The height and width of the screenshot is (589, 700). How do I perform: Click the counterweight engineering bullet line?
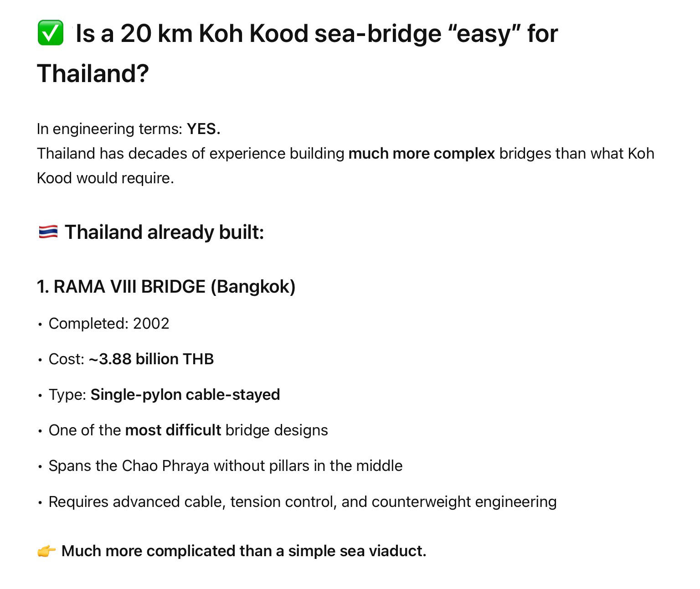click(x=303, y=502)
